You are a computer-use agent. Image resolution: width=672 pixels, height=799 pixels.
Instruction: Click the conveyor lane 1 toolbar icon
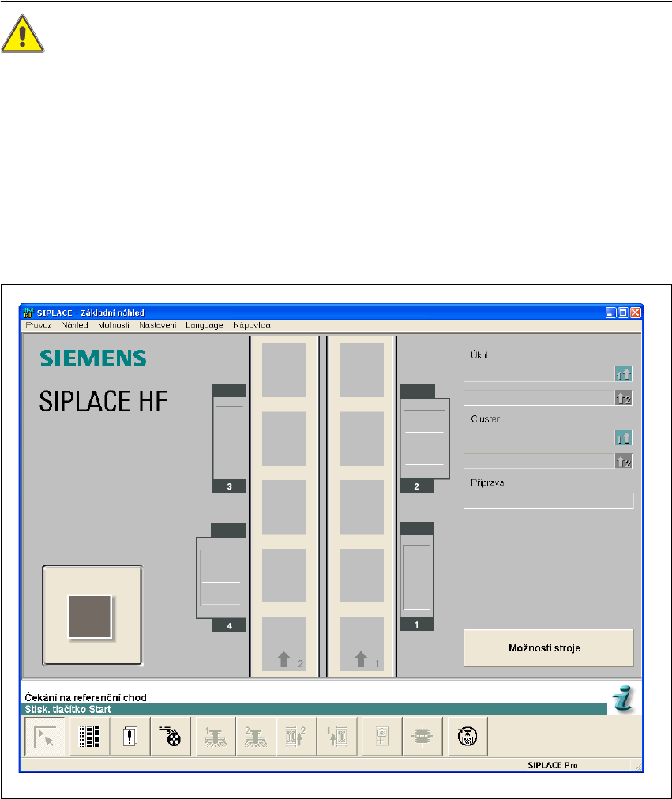pyautogui.click(x=336, y=737)
